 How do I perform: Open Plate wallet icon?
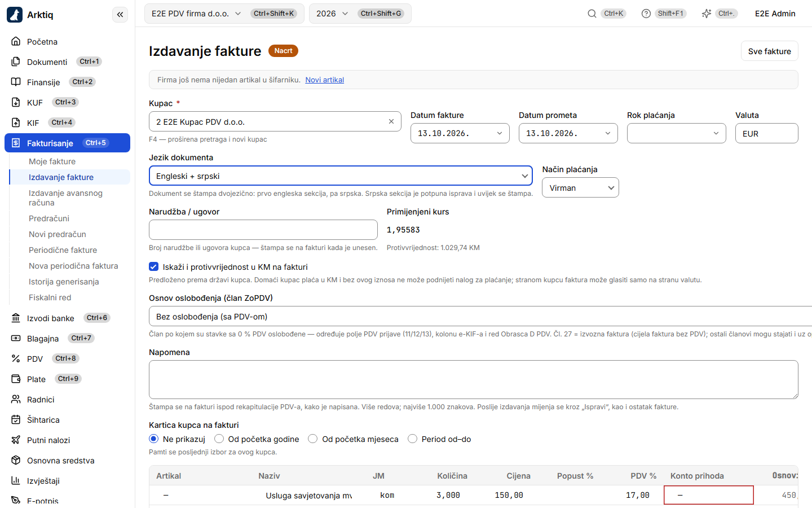16,379
